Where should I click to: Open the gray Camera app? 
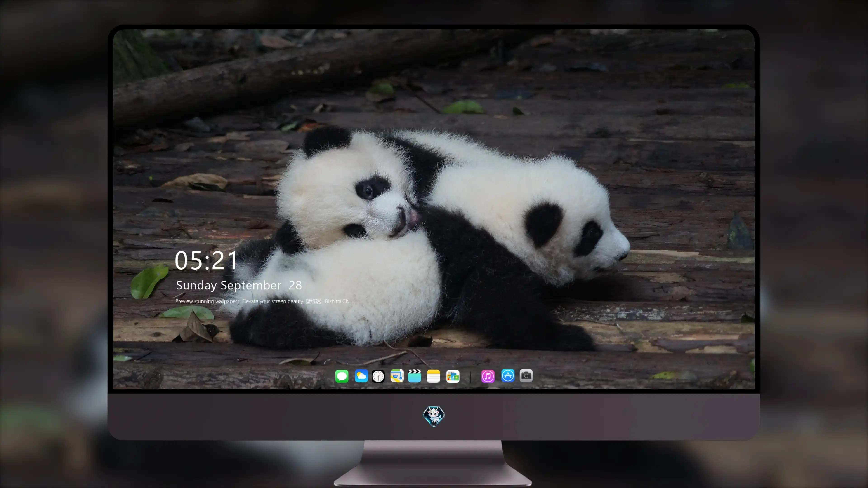(x=526, y=376)
